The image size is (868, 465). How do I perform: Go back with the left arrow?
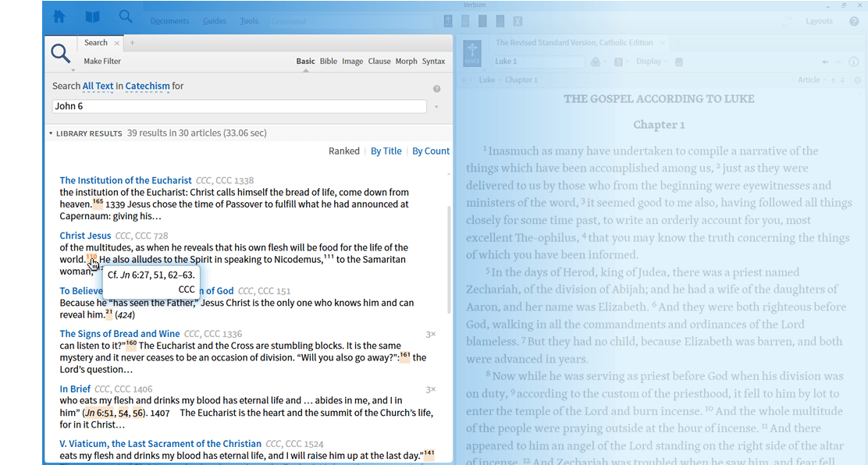point(825,62)
